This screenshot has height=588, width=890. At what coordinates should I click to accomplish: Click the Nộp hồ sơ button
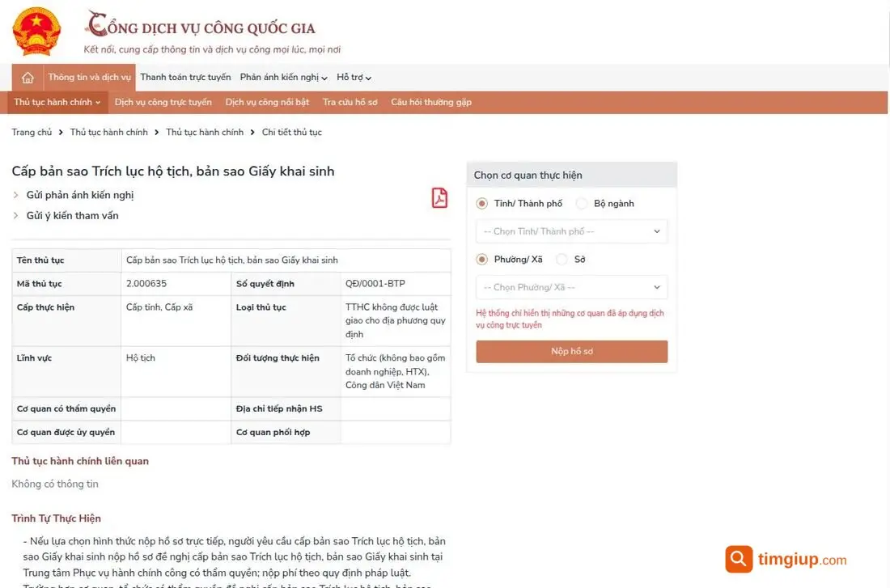pos(571,351)
